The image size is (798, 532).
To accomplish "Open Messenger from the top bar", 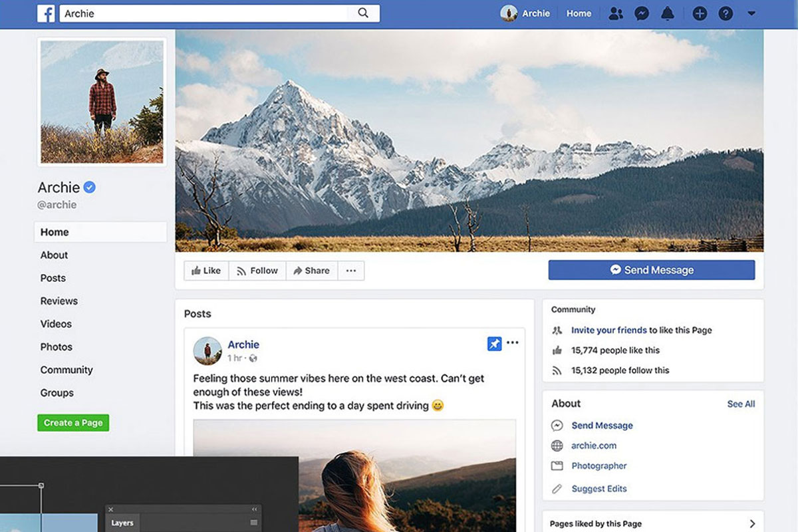I will click(x=641, y=13).
